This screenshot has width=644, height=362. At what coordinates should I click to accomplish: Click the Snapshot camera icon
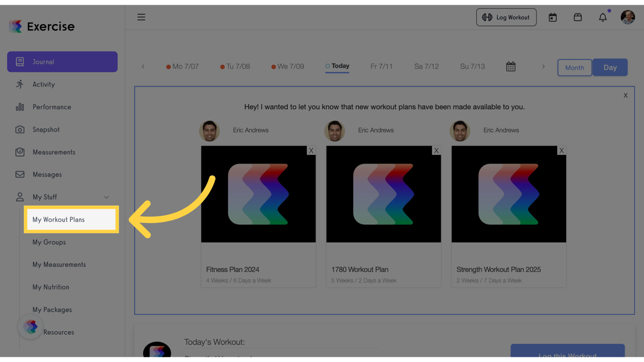click(x=20, y=130)
